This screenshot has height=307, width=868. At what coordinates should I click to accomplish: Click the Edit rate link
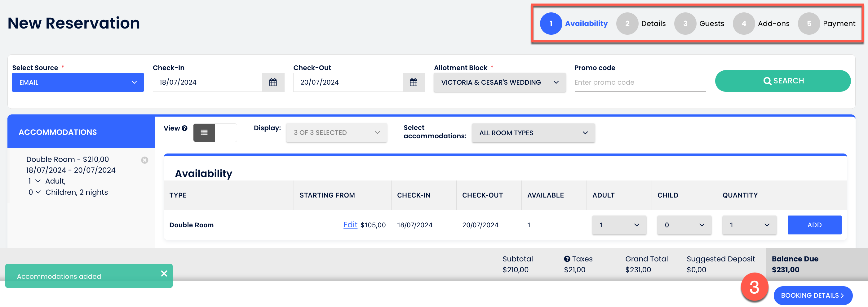(350, 225)
